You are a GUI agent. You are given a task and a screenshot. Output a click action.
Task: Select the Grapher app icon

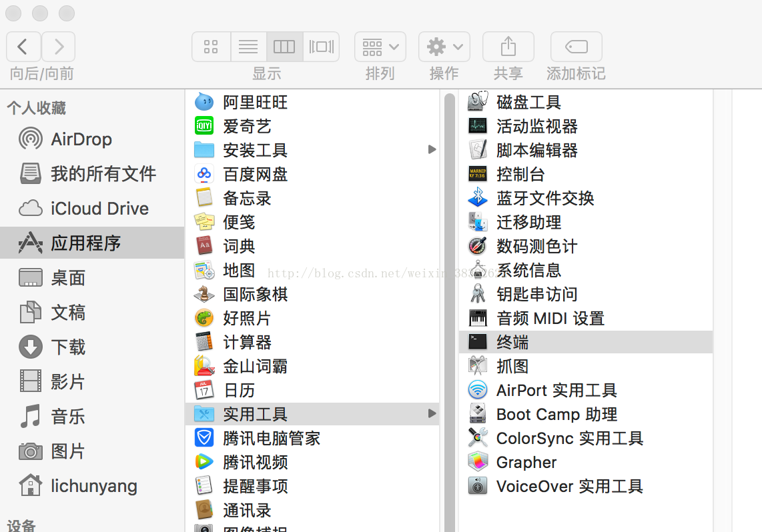click(x=478, y=462)
